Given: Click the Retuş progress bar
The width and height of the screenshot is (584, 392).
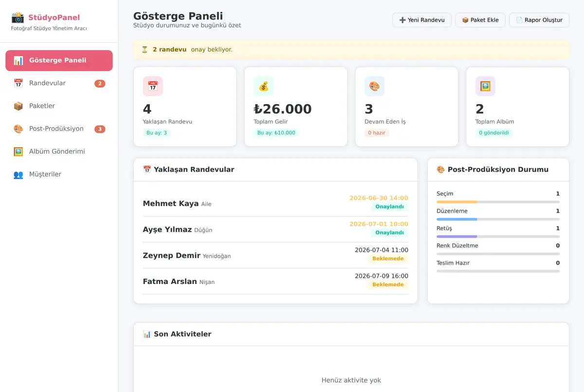Looking at the screenshot, I should (498, 236).
